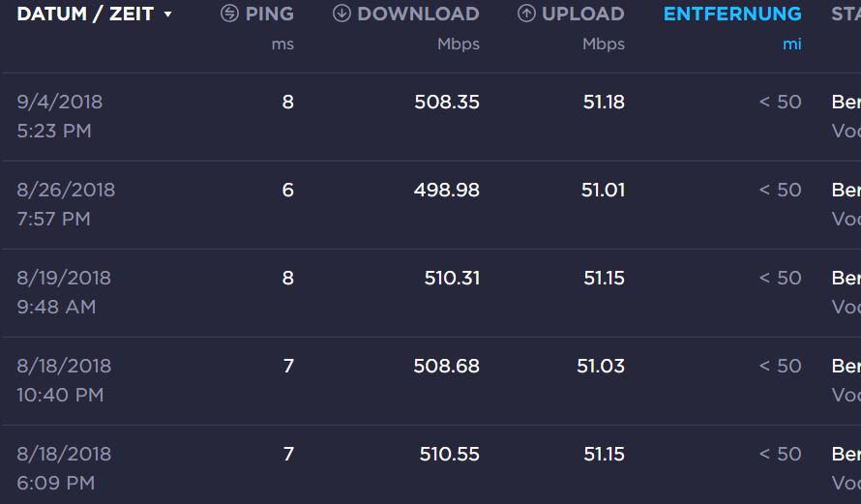Sort by the DATUM / ZEIT column header
Viewport: 861px width, 504px height.
(85, 14)
